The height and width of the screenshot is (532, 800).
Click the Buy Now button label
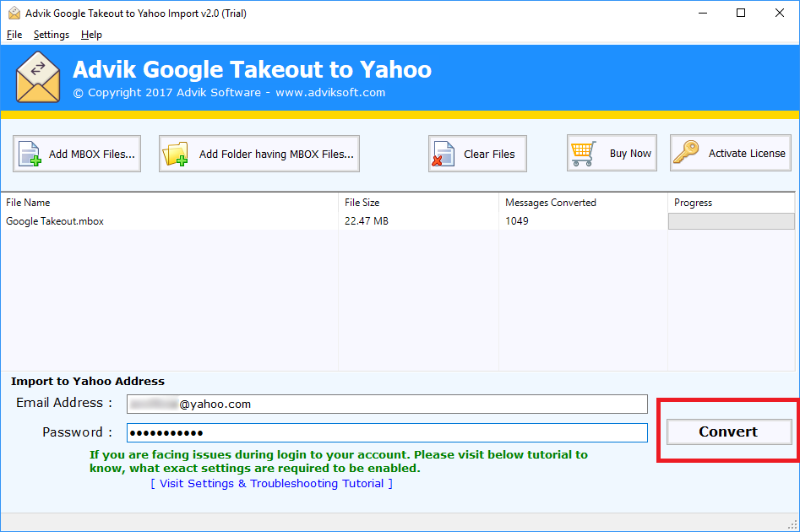click(630, 154)
